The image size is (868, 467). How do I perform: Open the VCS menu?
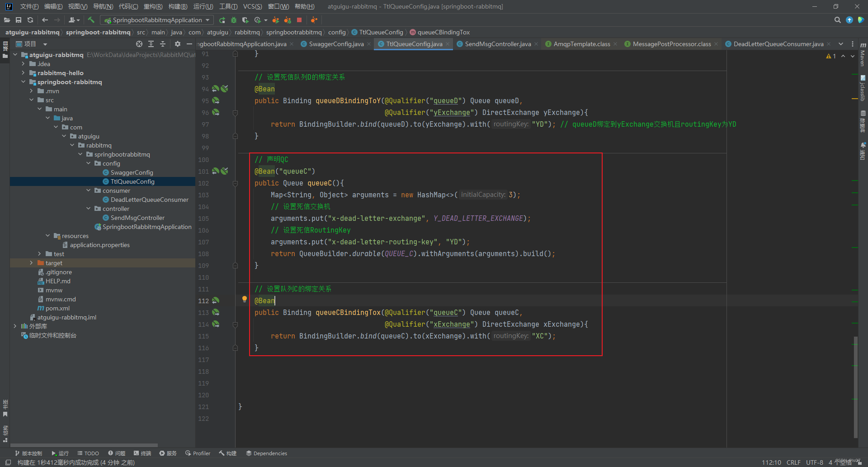tap(252, 6)
